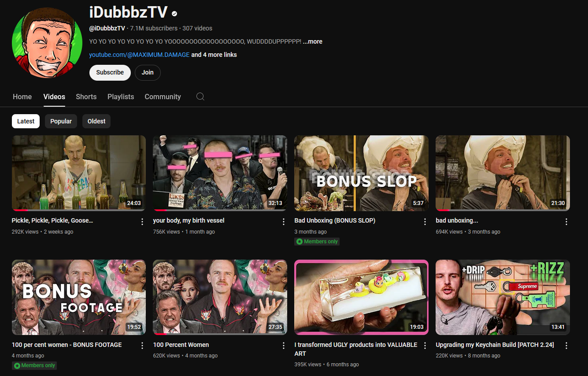Play the 19:03 rubber ducks art thumbnail
Screen dimensions: 588x376
click(362, 297)
